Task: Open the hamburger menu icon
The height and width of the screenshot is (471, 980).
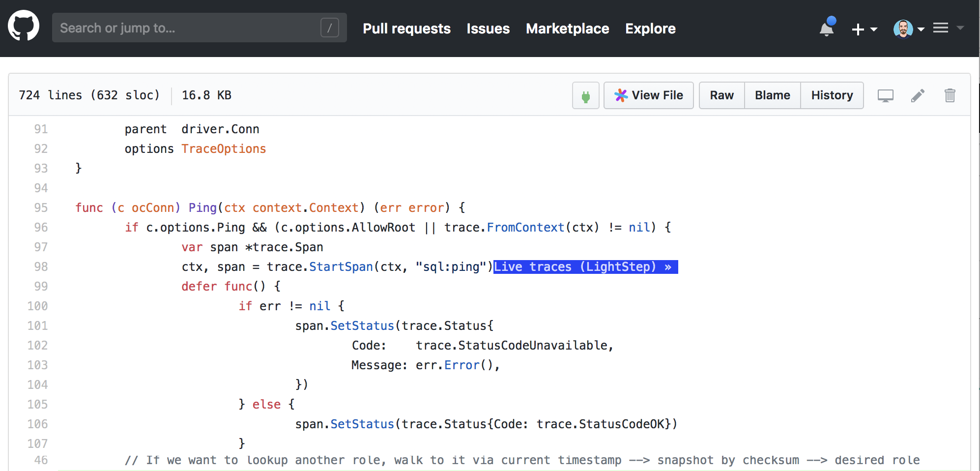Action: click(x=941, y=28)
